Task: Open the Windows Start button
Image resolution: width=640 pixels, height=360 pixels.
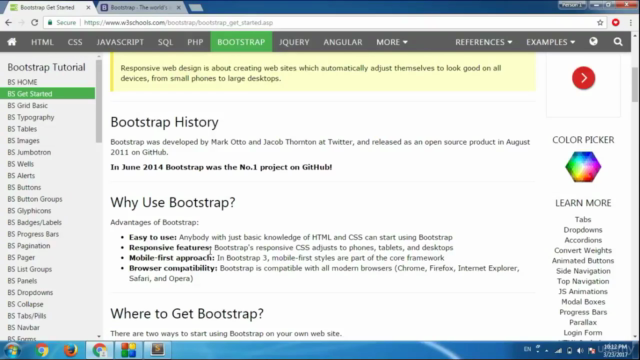Action: [x=12, y=350]
